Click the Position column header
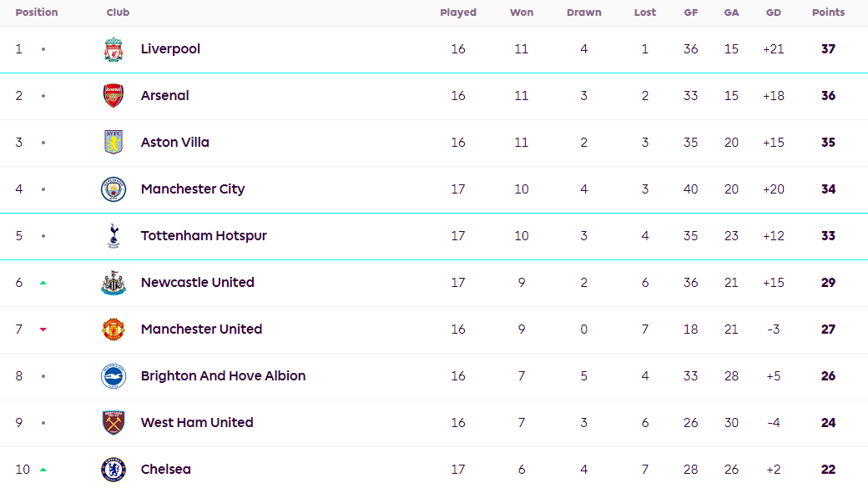This screenshot has height=493, width=868. pos(37,13)
